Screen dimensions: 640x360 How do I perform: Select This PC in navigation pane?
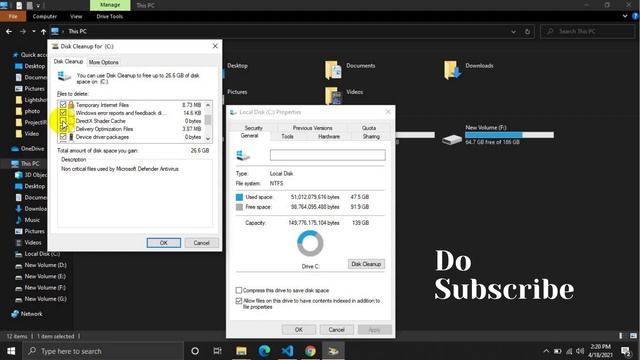25,163
